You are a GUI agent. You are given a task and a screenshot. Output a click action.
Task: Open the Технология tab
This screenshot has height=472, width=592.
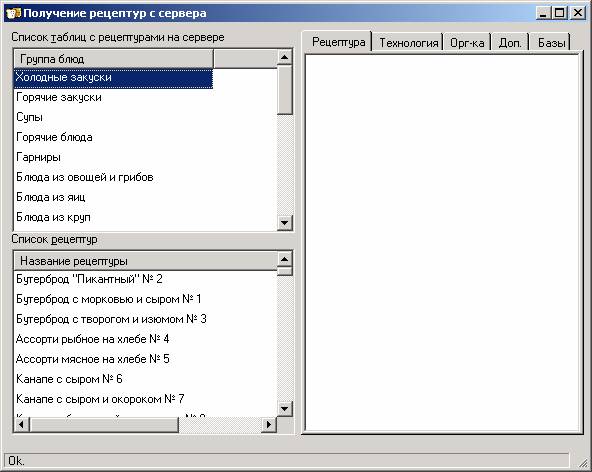click(x=409, y=43)
